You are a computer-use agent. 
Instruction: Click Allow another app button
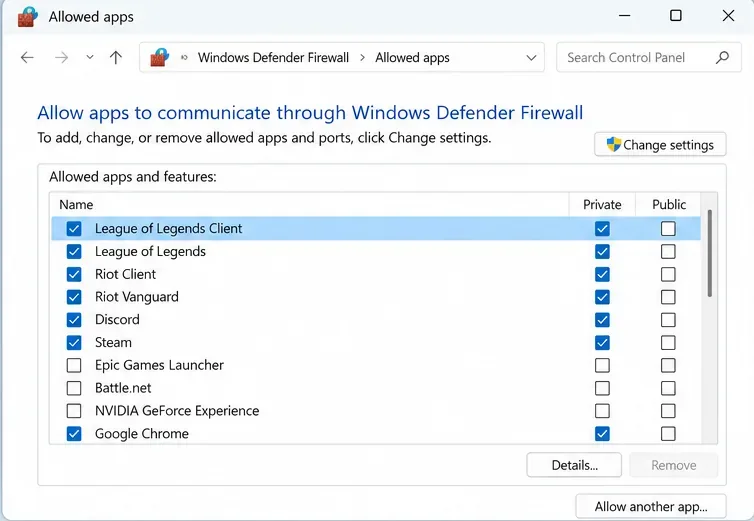coord(651,507)
